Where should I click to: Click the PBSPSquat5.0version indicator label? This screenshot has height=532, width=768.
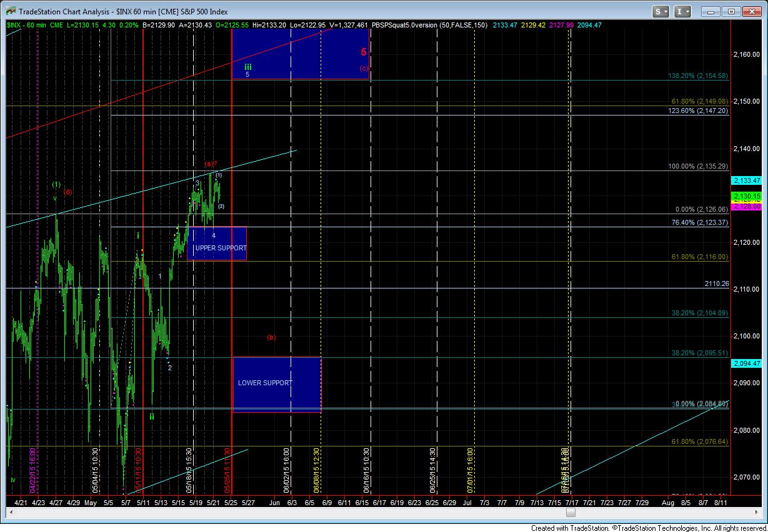pyautogui.click(x=430, y=24)
